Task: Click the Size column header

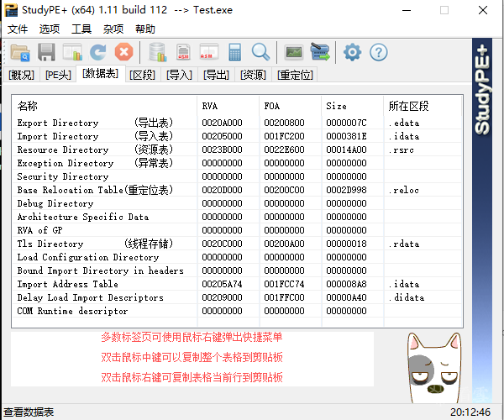Action: tap(352, 106)
